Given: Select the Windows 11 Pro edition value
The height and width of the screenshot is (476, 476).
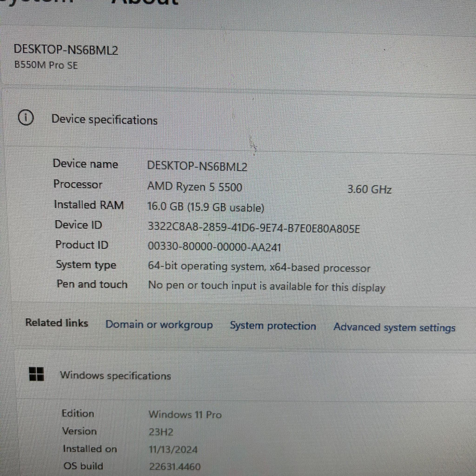Looking at the screenshot, I should [185, 415].
